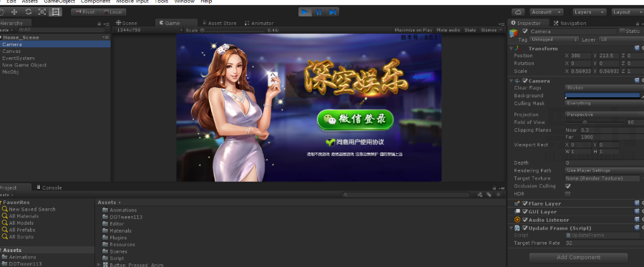This screenshot has height=267, width=644.
Task: Select the Rect Transform tool
Action: tap(55, 12)
